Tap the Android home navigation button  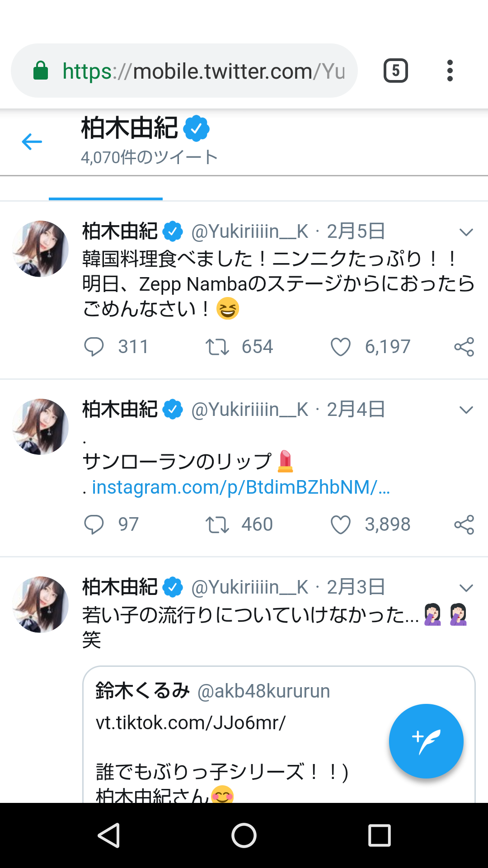(x=244, y=835)
